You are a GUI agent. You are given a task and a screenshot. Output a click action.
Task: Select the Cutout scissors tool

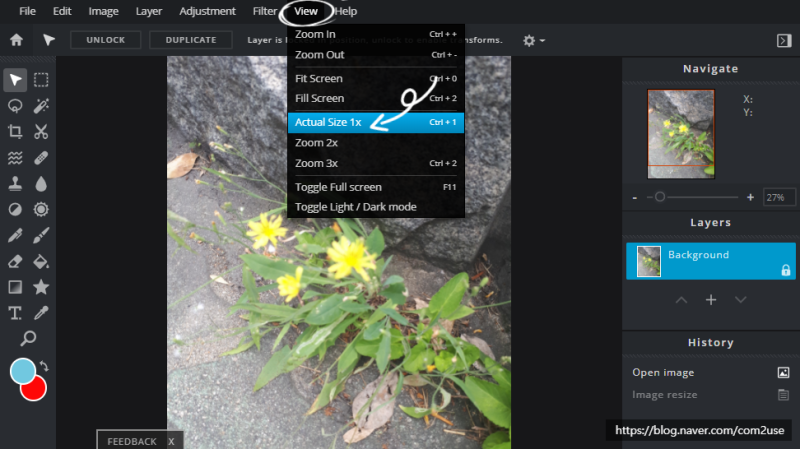(41, 132)
